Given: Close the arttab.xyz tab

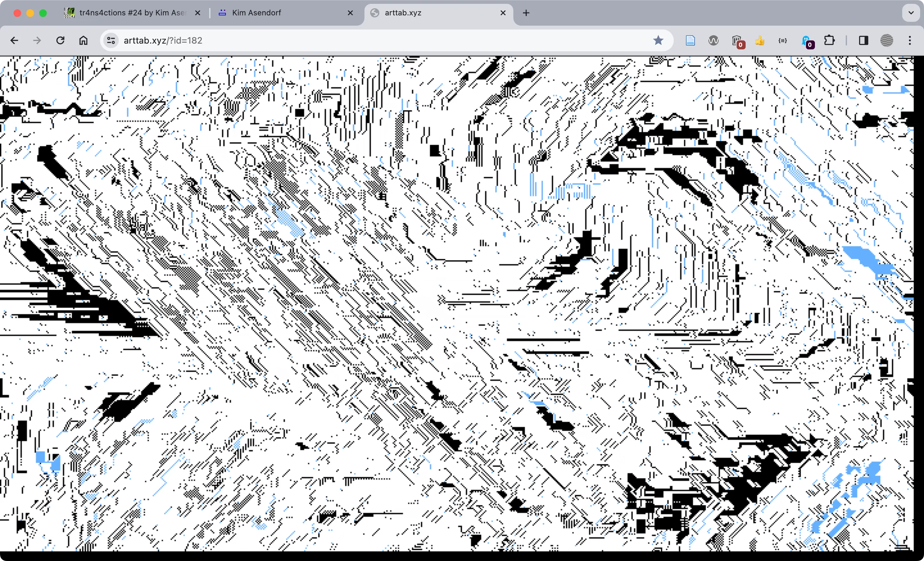Looking at the screenshot, I should 503,13.
